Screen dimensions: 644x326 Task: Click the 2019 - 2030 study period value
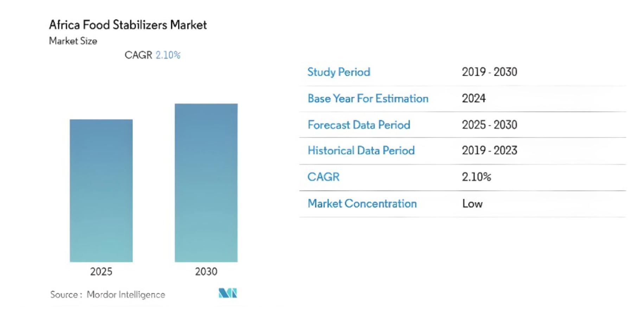coord(489,72)
